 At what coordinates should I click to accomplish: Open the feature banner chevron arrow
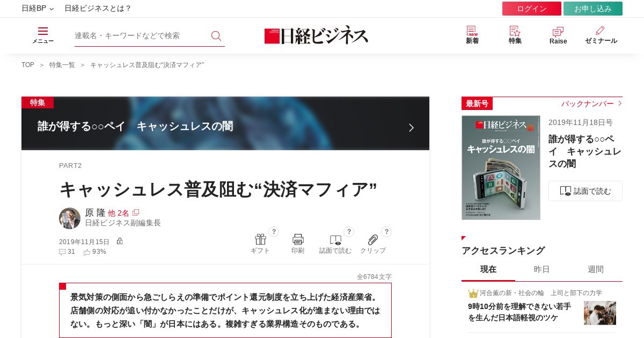pos(412,128)
